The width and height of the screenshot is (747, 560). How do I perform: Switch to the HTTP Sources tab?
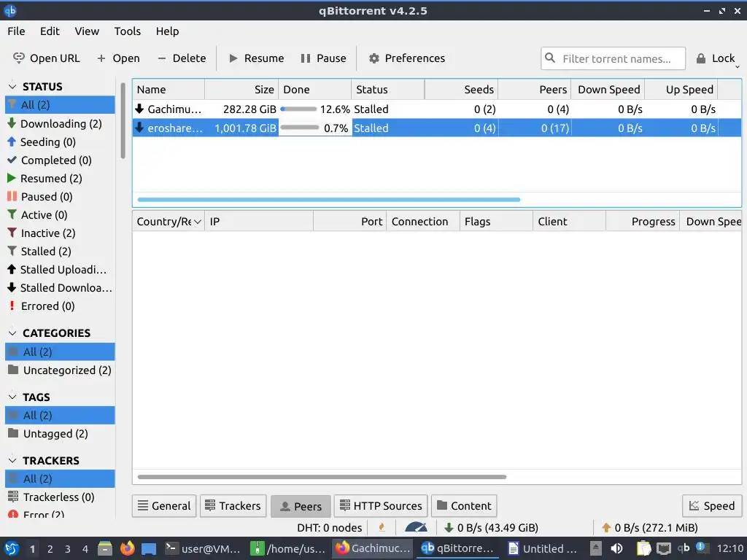pyautogui.click(x=381, y=506)
